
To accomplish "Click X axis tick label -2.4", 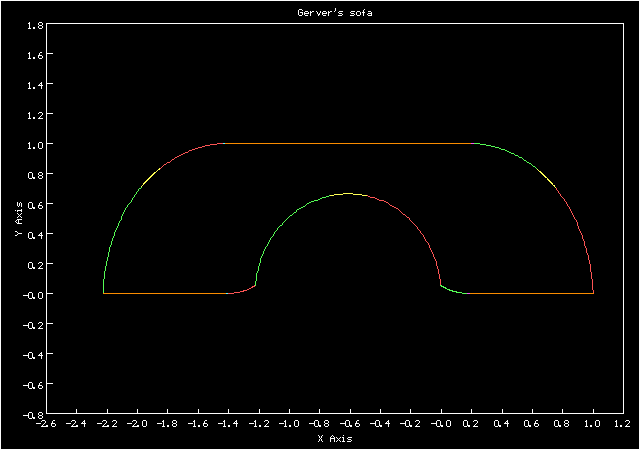I will [x=76, y=424].
